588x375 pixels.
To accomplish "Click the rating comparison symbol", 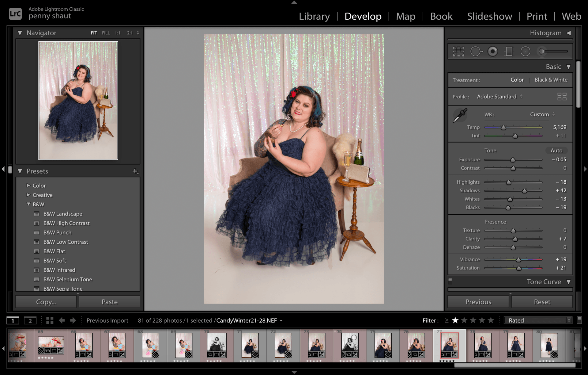I will pos(447,320).
